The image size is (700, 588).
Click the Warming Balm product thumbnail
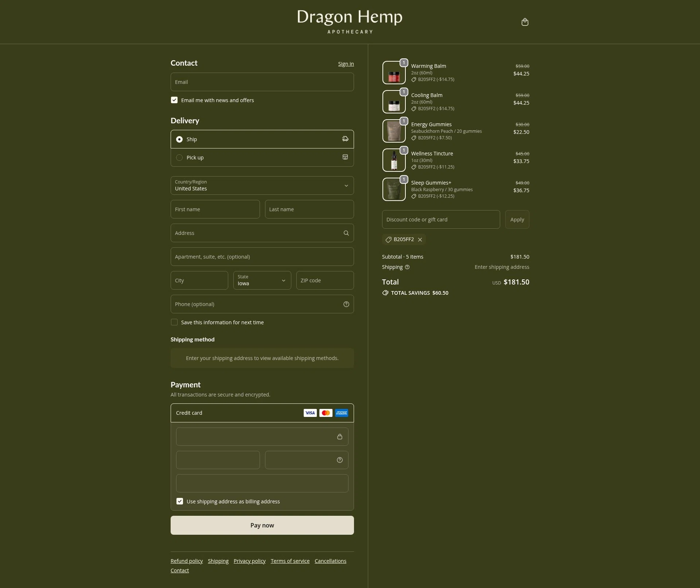[394, 72]
